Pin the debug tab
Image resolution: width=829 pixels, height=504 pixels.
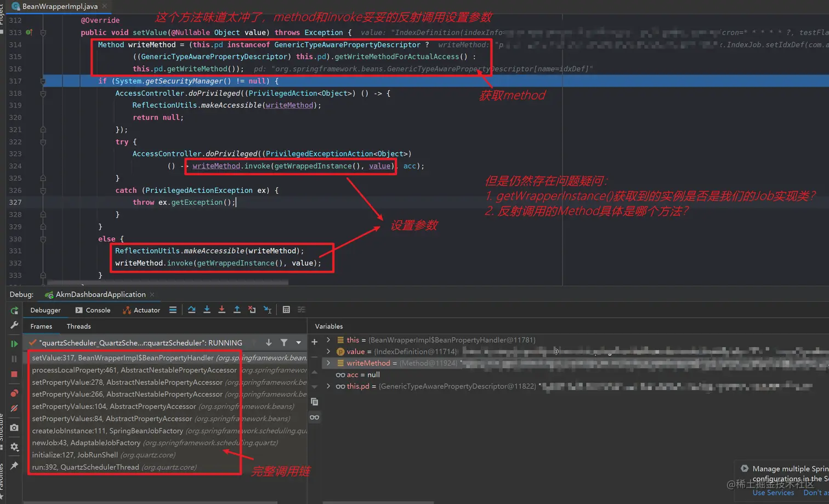tap(14, 466)
